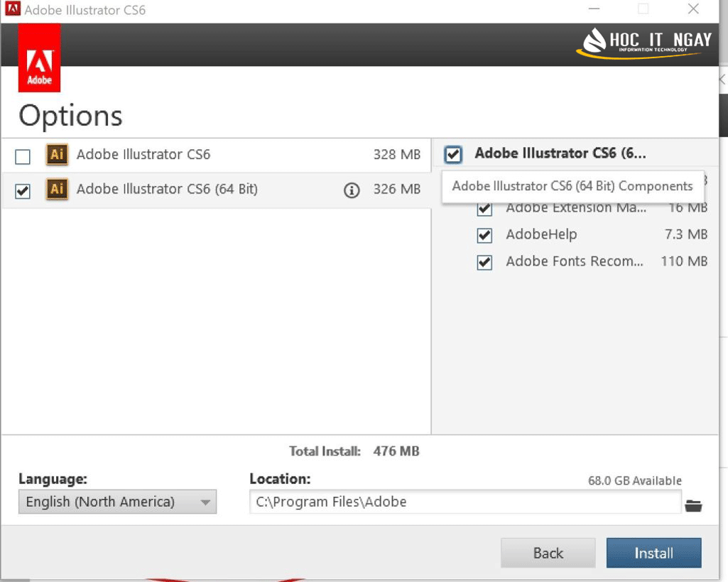Click the Adobe Fonts Recom... label
728x582 pixels.
[575, 261]
